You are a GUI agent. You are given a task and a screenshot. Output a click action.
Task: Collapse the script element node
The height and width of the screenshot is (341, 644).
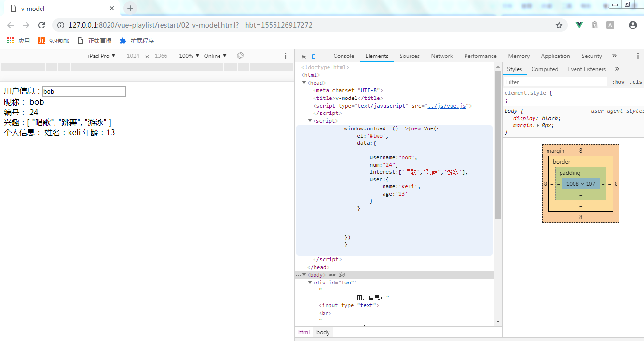[310, 121]
